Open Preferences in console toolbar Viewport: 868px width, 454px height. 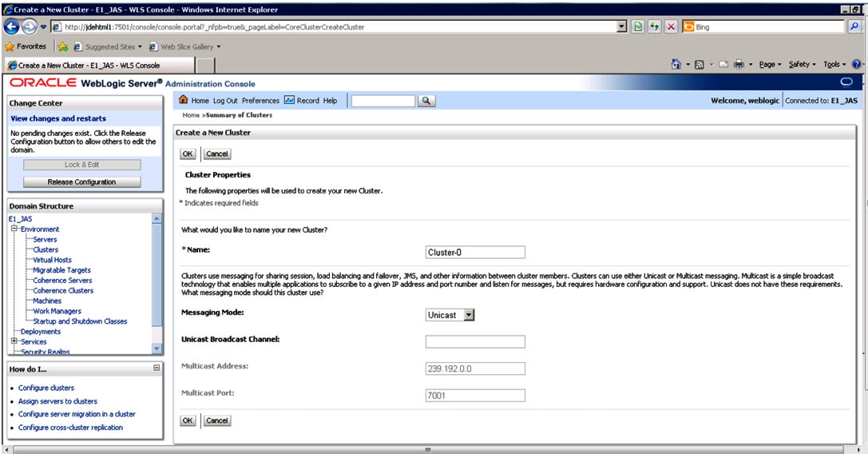point(260,101)
